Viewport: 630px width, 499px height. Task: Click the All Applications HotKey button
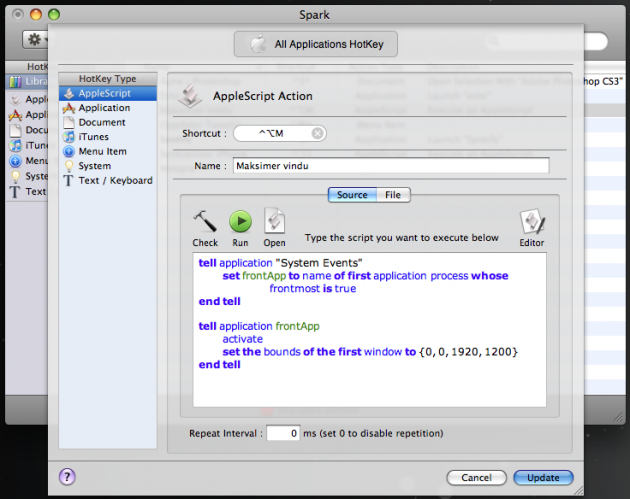tap(316, 44)
